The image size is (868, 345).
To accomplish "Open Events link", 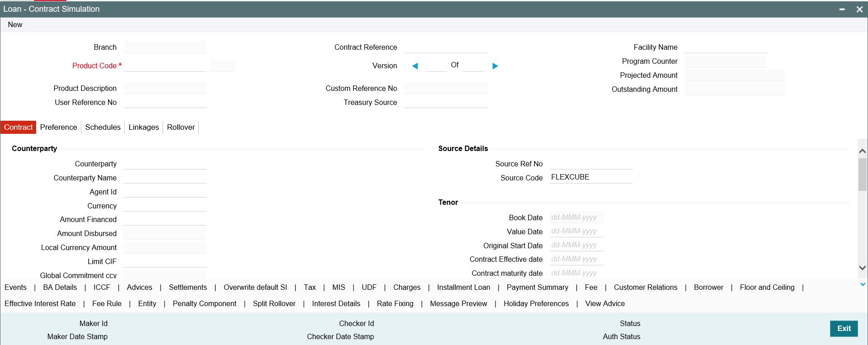I will (15, 288).
